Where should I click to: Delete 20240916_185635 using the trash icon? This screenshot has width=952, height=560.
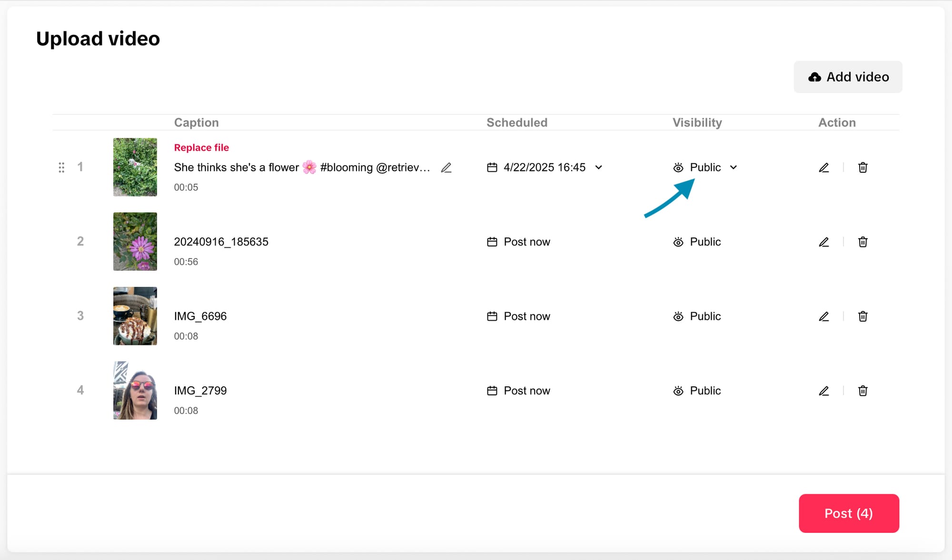pos(863,242)
